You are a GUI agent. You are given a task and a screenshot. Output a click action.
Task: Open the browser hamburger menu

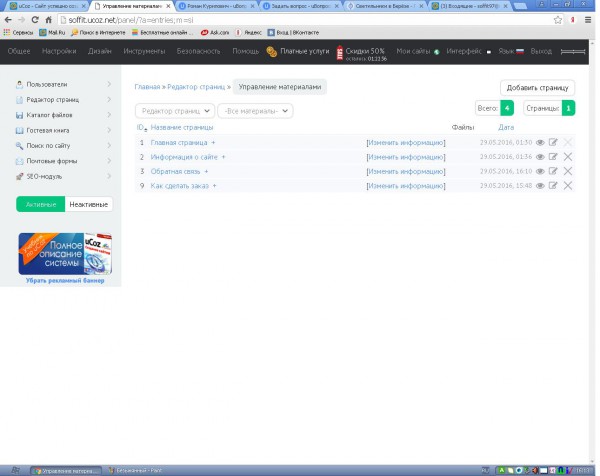click(x=588, y=20)
